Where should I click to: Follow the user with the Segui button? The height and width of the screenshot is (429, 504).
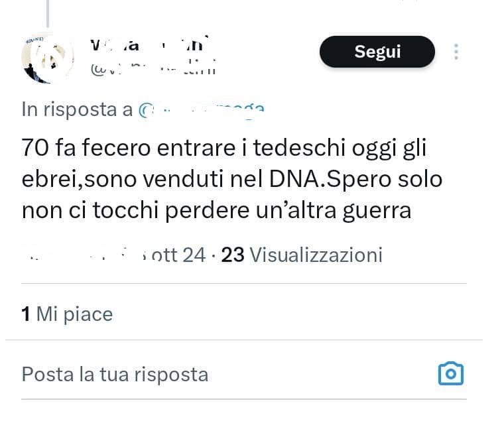click(377, 52)
